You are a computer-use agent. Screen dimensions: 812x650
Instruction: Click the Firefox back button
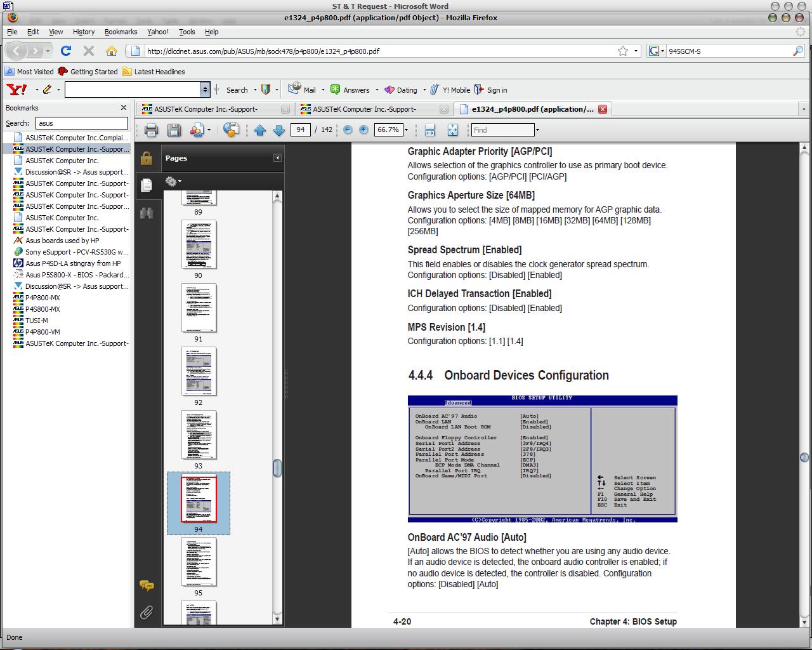coord(17,51)
